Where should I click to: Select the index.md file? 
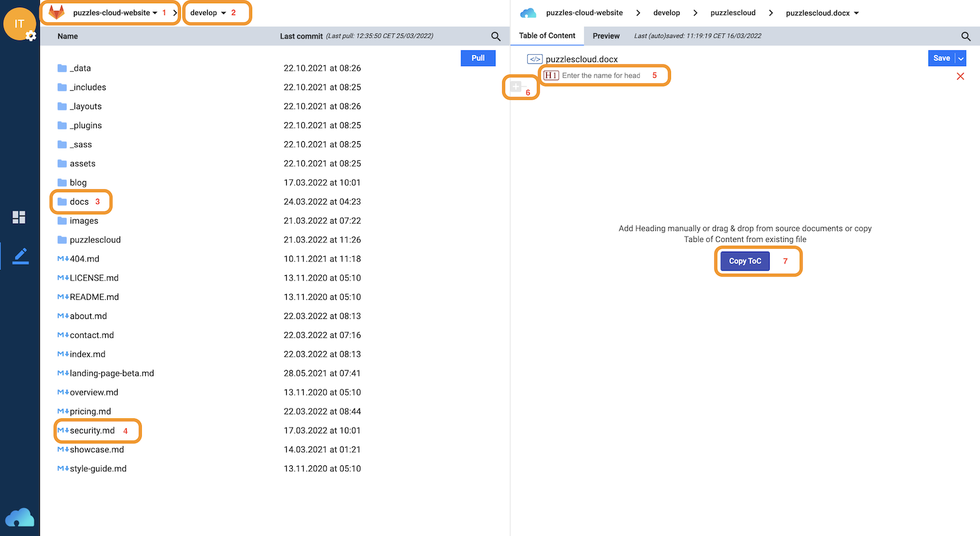click(x=81, y=354)
